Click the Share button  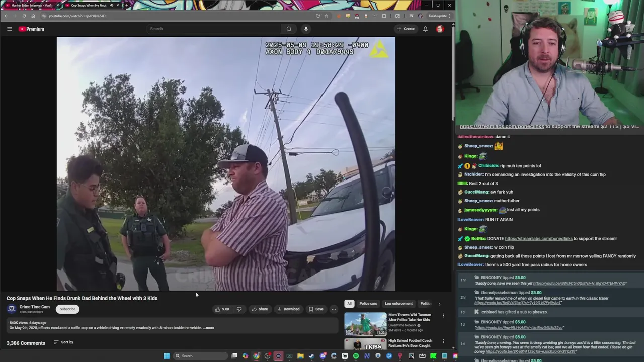tap(260, 309)
